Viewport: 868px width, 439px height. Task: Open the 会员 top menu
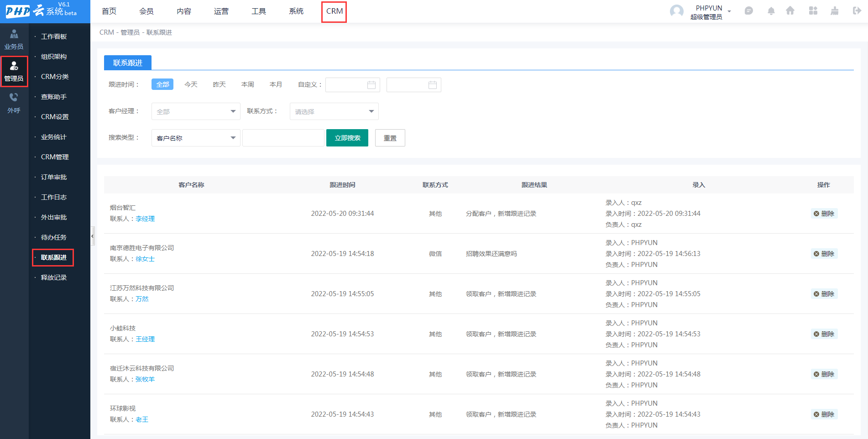pos(146,11)
